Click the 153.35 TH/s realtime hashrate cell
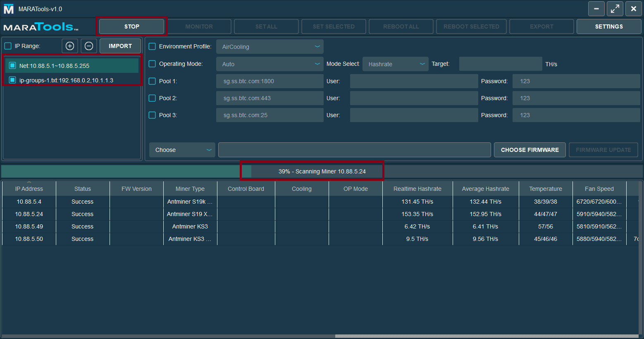644x339 pixels. point(417,214)
